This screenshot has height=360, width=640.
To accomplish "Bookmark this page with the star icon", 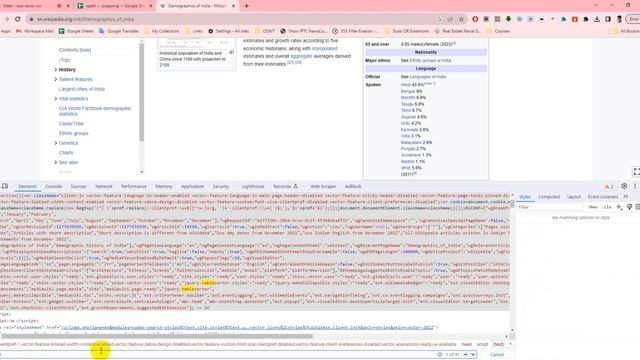I will (x=462, y=19).
